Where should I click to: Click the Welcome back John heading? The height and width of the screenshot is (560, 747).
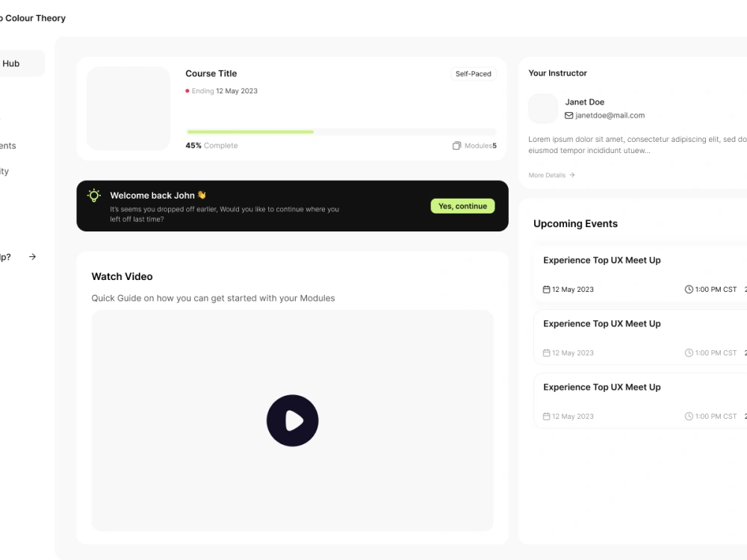click(152, 195)
